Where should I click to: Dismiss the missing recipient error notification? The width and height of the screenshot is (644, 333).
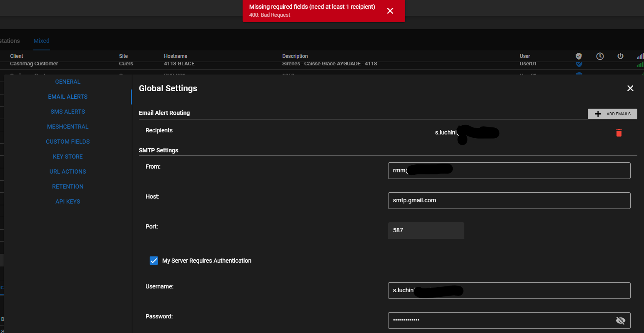(x=390, y=11)
